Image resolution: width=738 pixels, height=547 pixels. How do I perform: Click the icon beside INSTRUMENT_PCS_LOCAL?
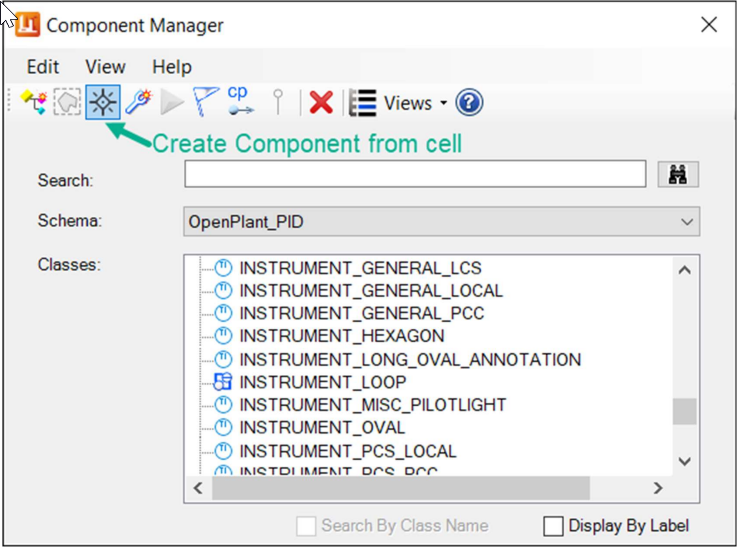tap(223, 450)
